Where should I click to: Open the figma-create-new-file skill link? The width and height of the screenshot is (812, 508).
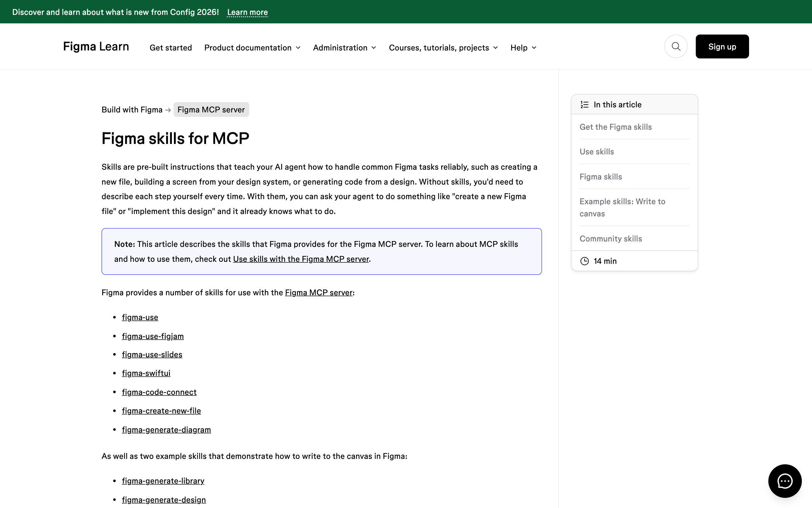[161, 411]
